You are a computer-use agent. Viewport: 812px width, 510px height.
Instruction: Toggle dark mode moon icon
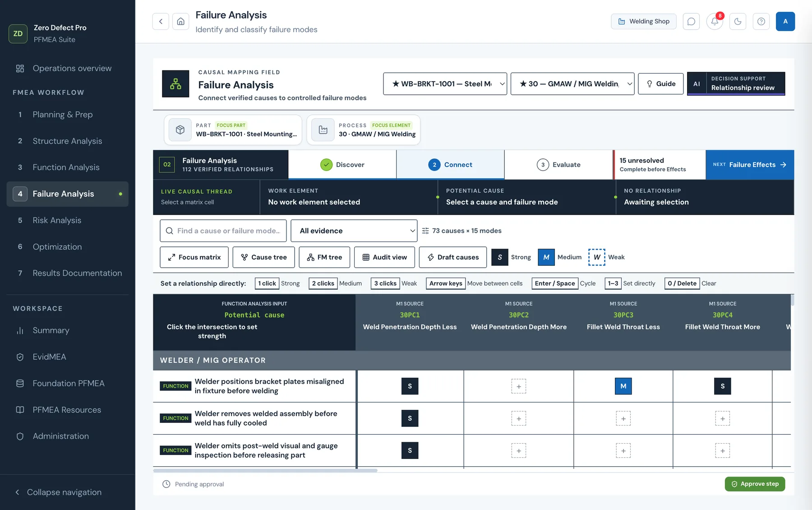[738, 21]
